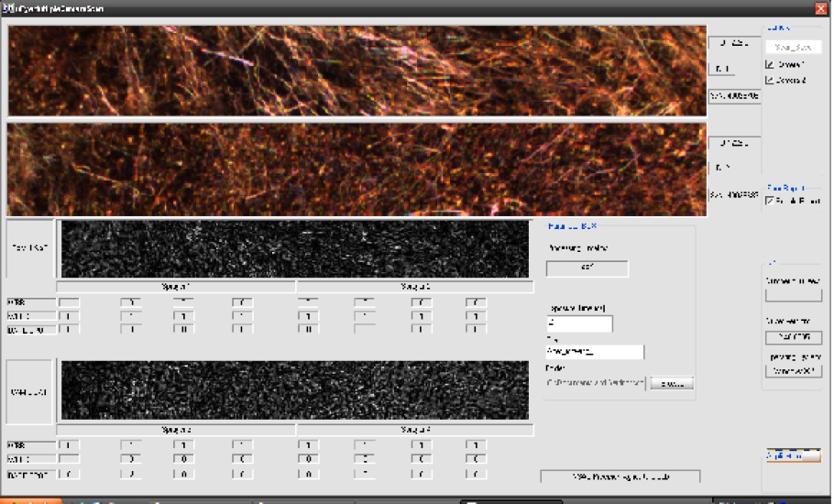Click the Browse button beside the folder path
834x504 pixels.
tap(672, 383)
